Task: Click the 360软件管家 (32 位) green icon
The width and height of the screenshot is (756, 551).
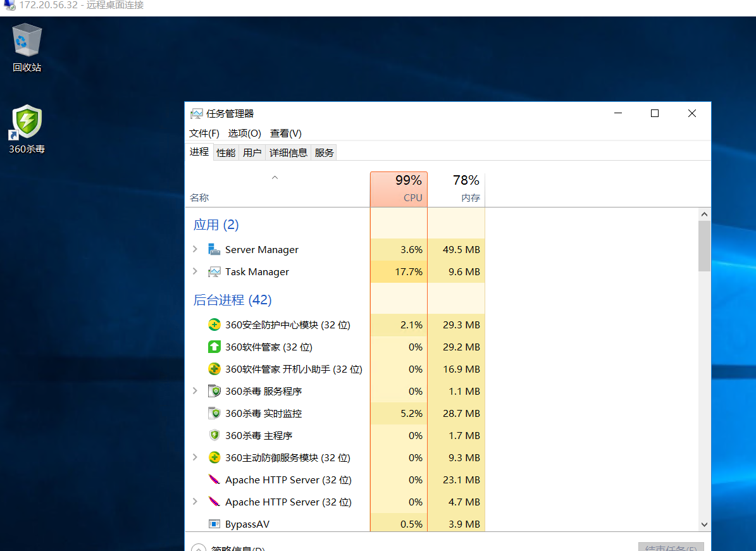Action: [x=214, y=347]
